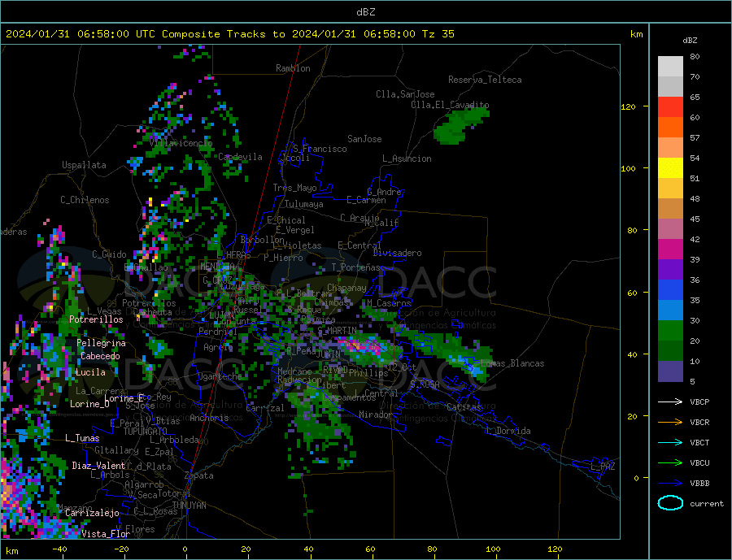Image resolution: width=732 pixels, height=560 pixels.
Task: Click the 65 dBZ red swatch
Action: pyautogui.click(x=670, y=106)
